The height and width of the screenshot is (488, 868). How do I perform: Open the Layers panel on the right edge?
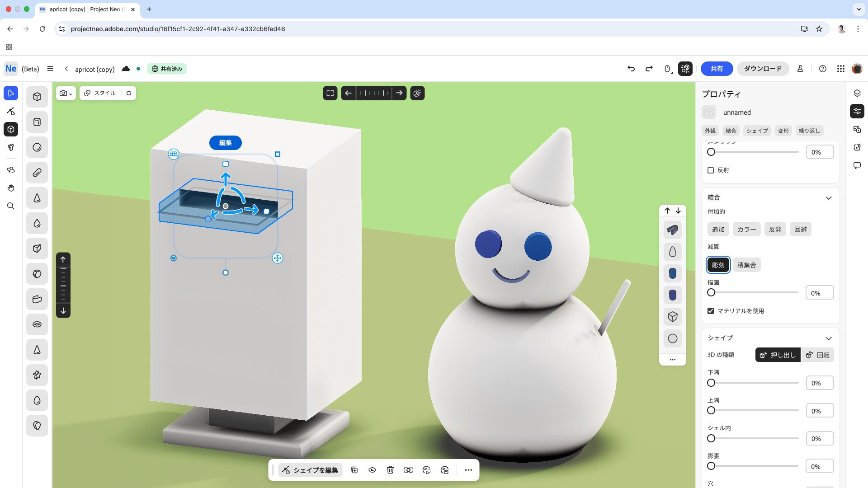coord(857,93)
